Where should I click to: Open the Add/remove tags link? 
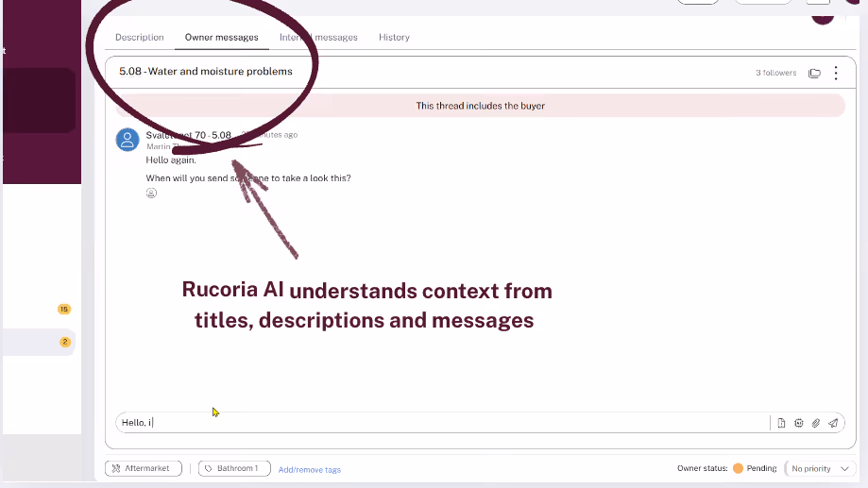click(310, 470)
